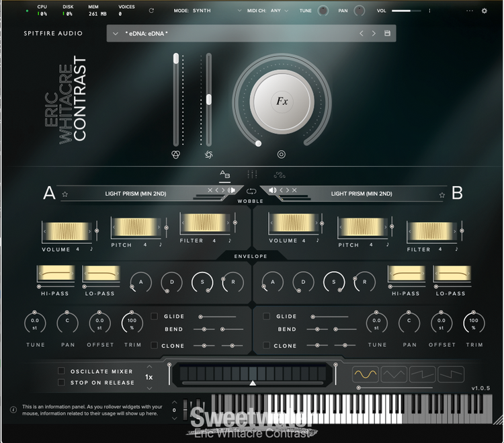The image size is (504, 443).
Task: Click the 1x oscillator speed button
Action: click(x=149, y=377)
